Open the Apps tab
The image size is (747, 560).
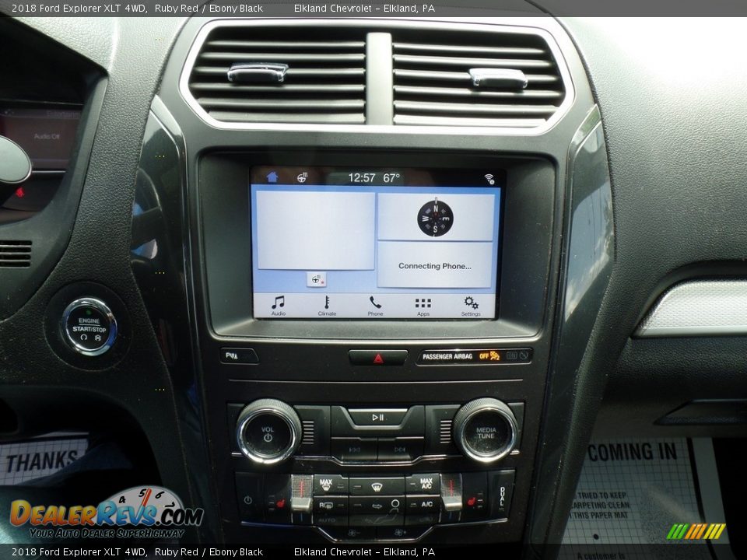pos(423,306)
